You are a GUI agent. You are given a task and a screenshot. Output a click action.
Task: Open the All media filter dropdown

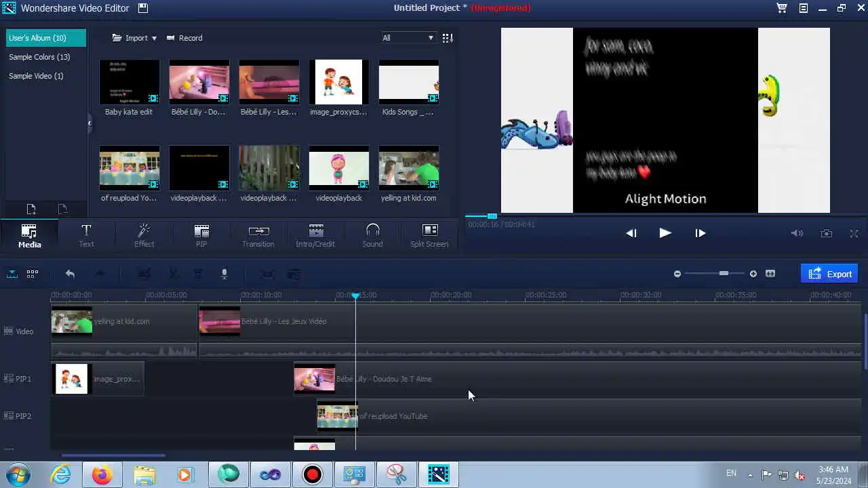408,38
